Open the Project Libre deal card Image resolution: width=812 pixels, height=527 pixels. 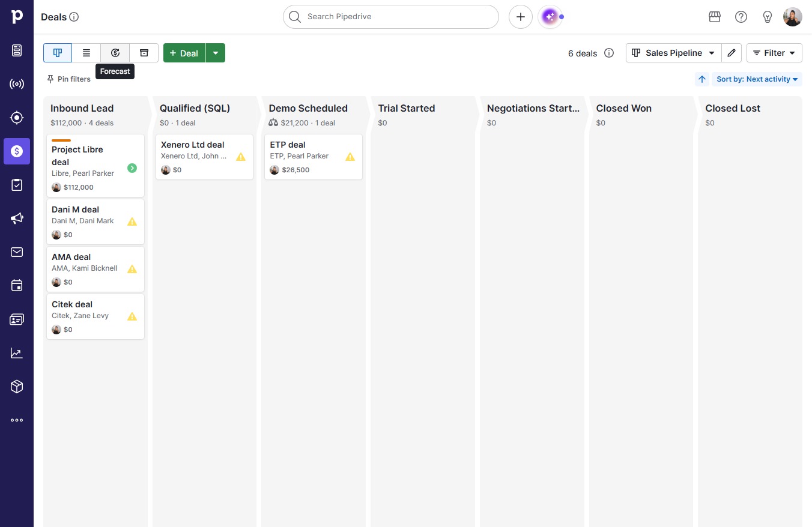[95, 166]
